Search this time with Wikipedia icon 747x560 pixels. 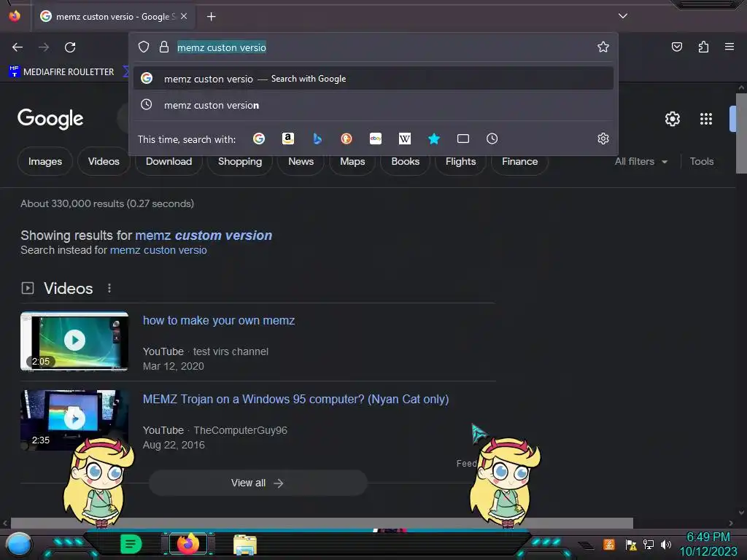tap(404, 139)
